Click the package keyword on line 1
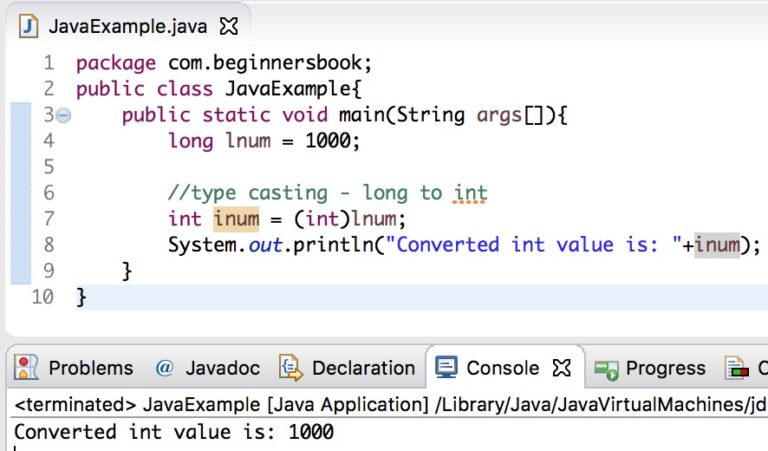This screenshot has width=768, height=451. 116,64
